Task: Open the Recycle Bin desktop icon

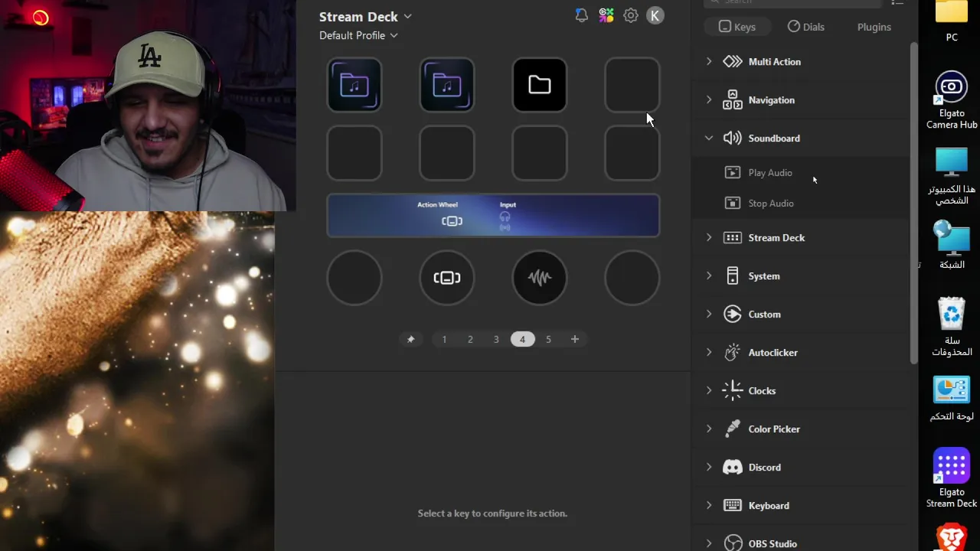Action: 952,327
